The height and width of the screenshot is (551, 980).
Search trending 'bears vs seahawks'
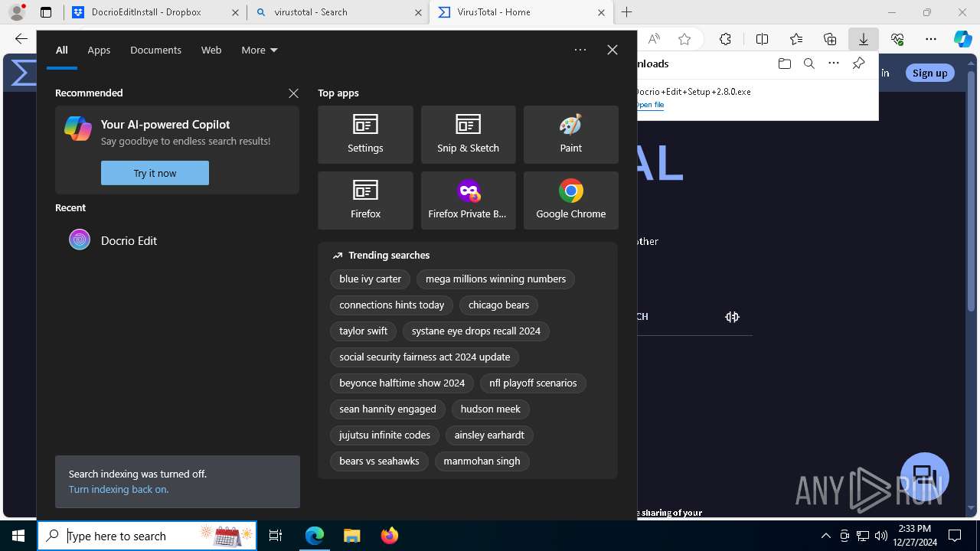(379, 461)
